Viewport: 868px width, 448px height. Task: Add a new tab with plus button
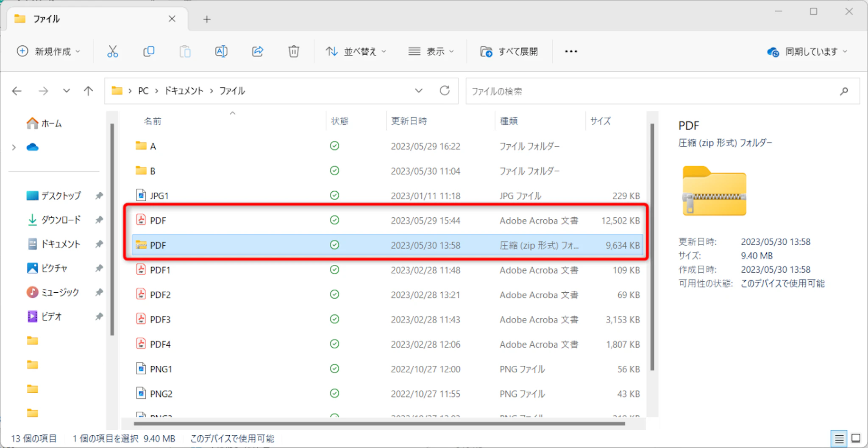[x=207, y=19]
